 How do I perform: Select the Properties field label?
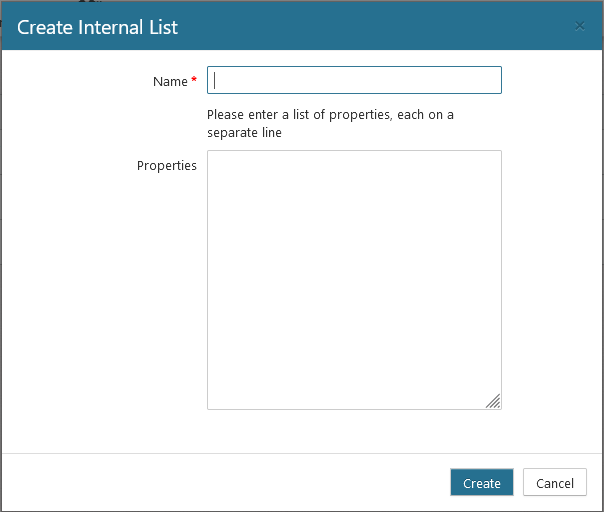(x=166, y=165)
